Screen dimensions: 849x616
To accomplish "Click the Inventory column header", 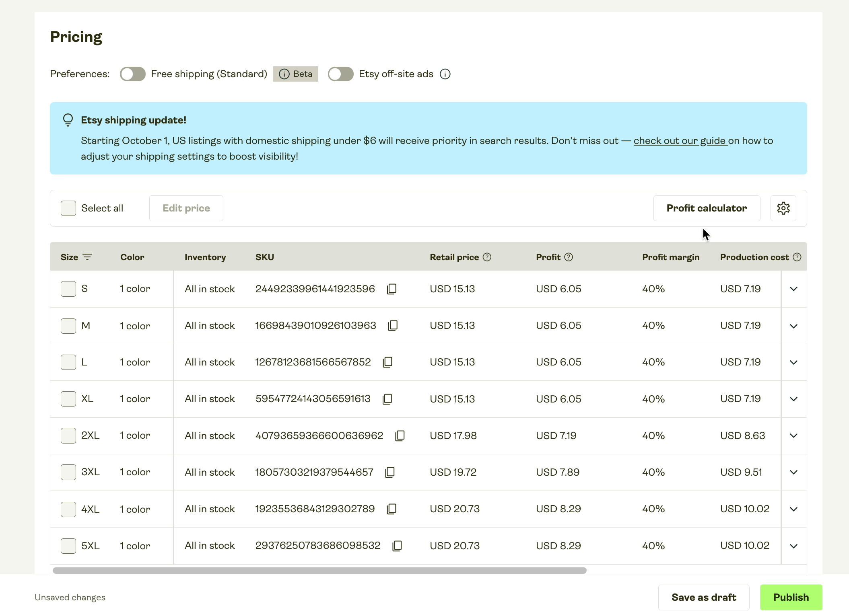I will [205, 257].
